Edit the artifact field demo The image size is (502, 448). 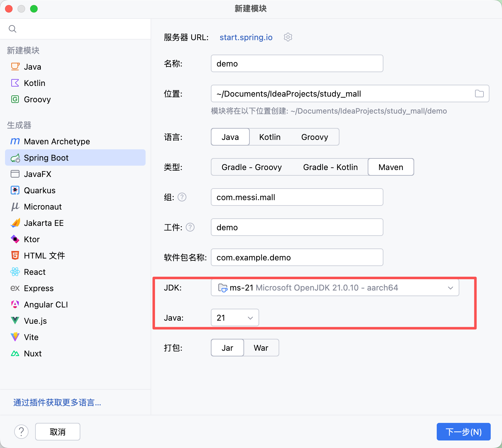[297, 227]
